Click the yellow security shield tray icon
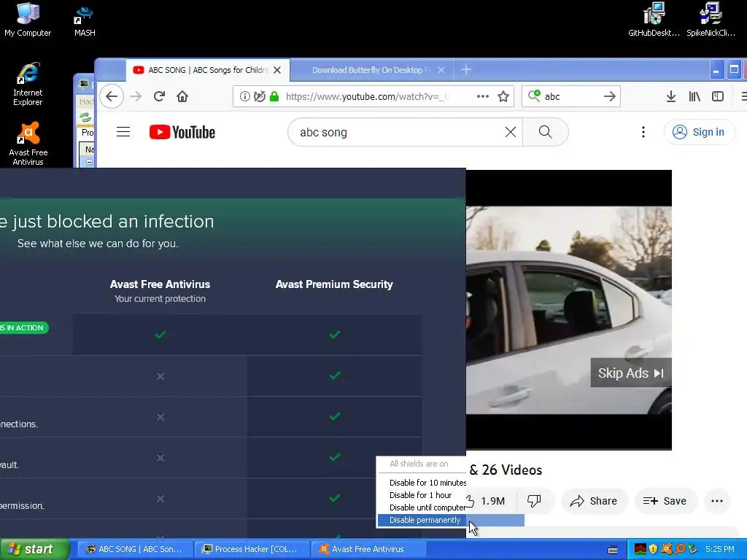Image resolution: width=747 pixels, height=560 pixels. point(653,549)
